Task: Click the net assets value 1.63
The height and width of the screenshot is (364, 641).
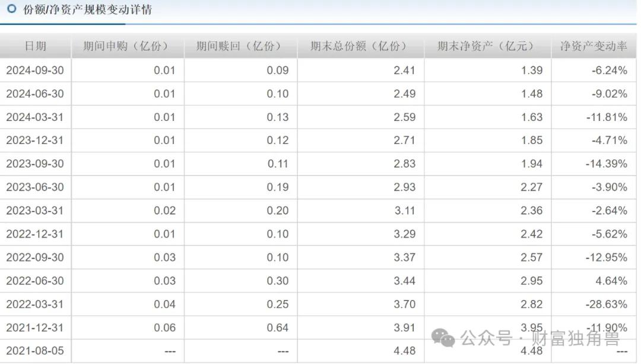Action: [532, 117]
